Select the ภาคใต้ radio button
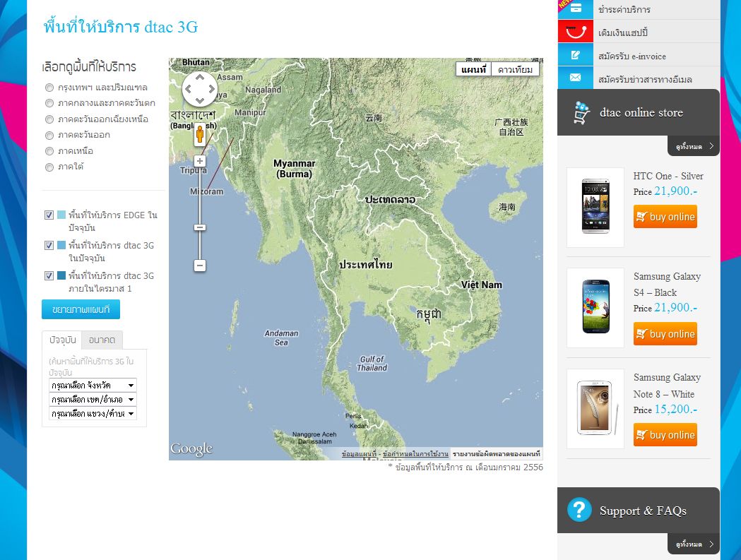 (x=49, y=167)
